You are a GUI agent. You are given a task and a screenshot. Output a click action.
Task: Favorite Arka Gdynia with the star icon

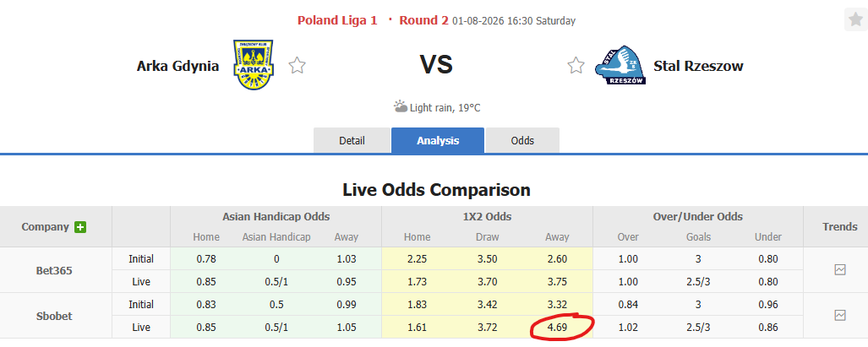tap(298, 66)
